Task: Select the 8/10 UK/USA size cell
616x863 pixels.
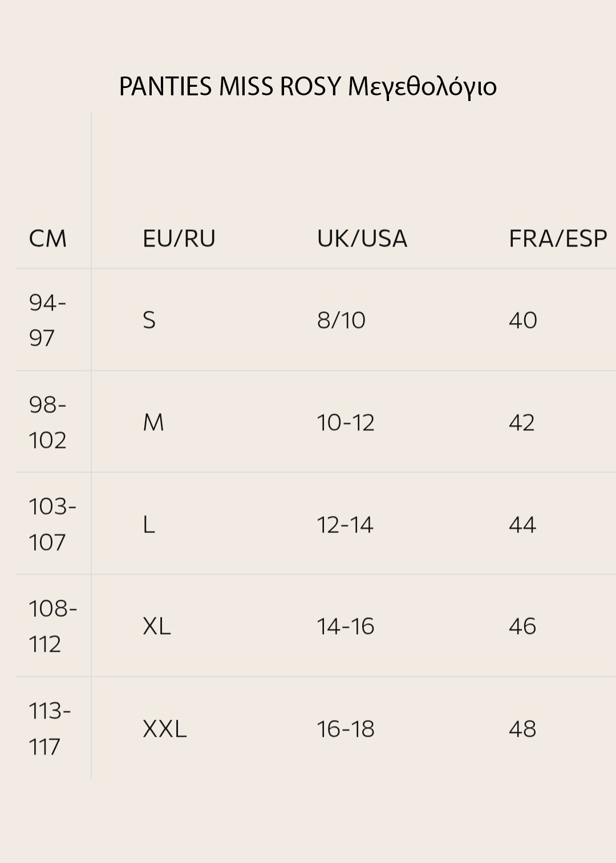Action: [341, 320]
